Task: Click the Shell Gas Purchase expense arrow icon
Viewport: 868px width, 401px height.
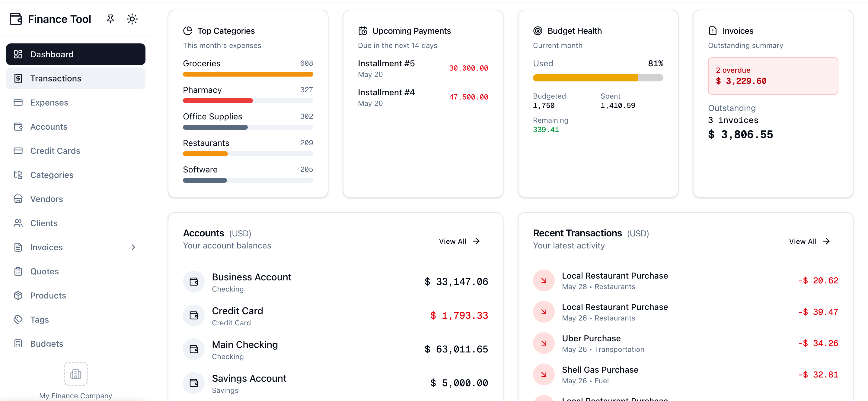Action: [544, 374]
